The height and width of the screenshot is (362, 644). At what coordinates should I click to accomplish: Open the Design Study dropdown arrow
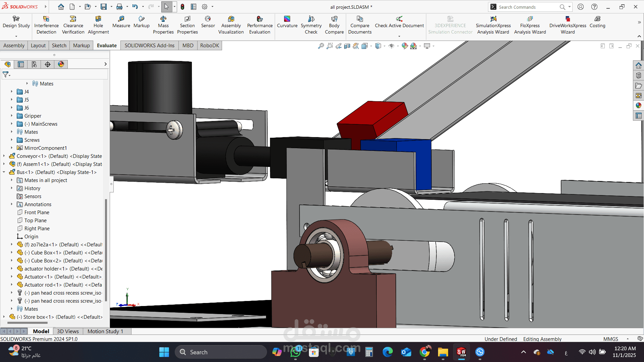[x=16, y=36]
